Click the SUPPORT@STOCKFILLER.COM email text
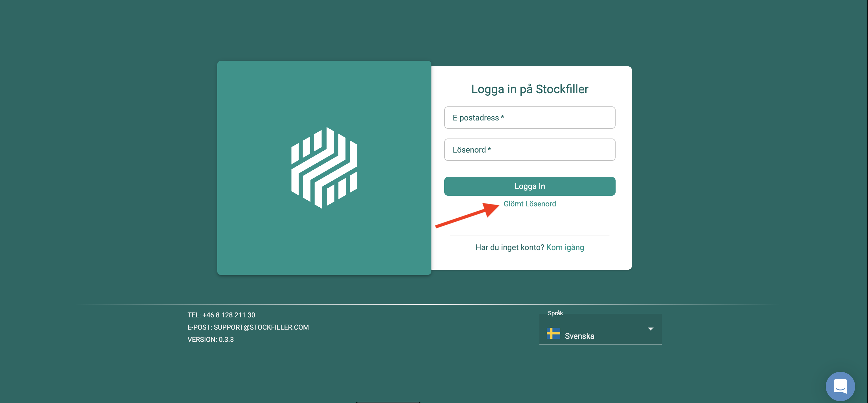868x403 pixels. pos(261,327)
